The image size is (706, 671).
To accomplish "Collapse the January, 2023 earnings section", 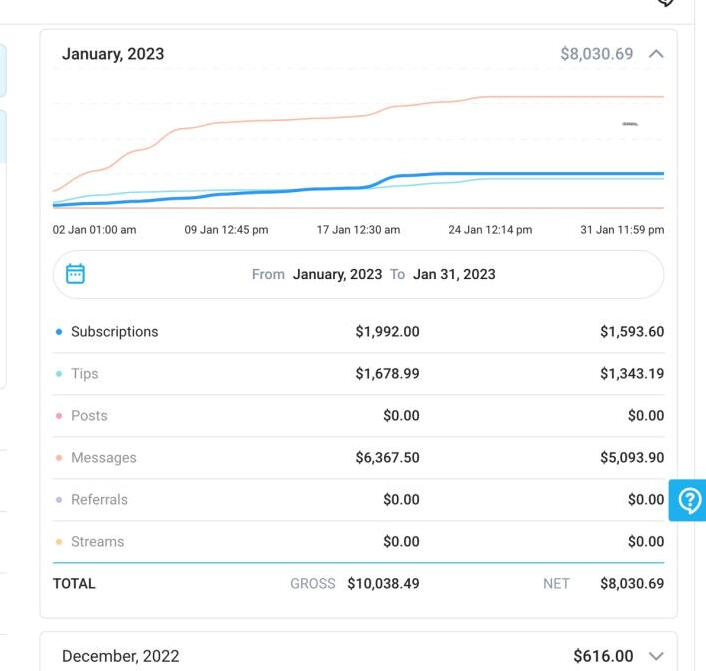I will (656, 54).
